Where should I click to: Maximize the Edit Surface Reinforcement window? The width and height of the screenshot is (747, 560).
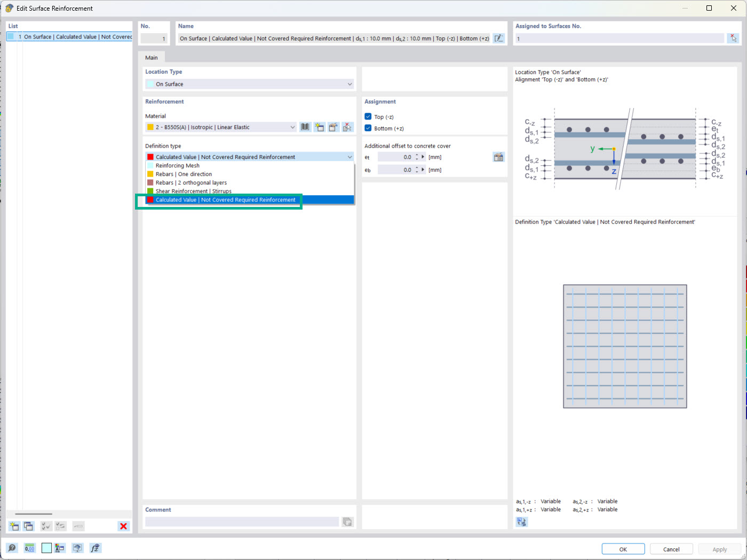(x=709, y=8)
